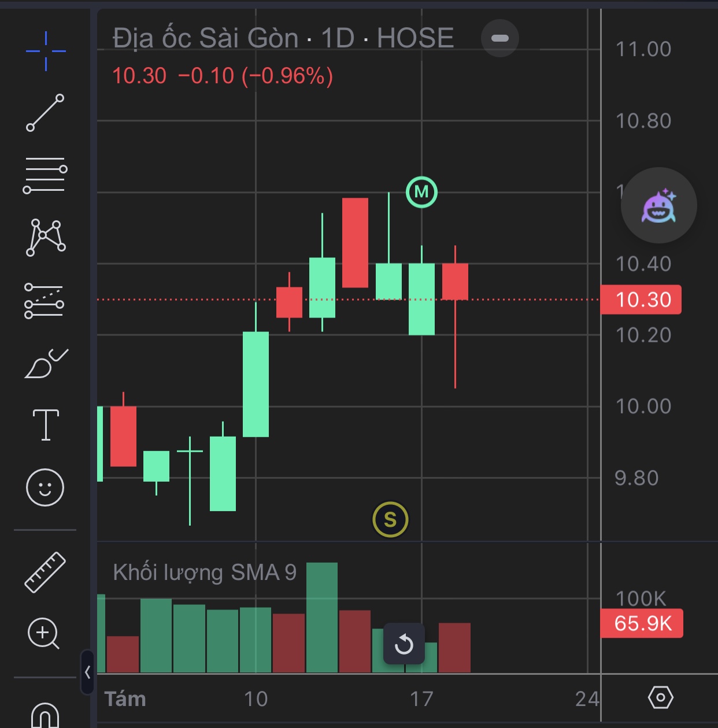This screenshot has height=728, width=718.
Task: Click the green M marker on chart
Action: point(421,192)
